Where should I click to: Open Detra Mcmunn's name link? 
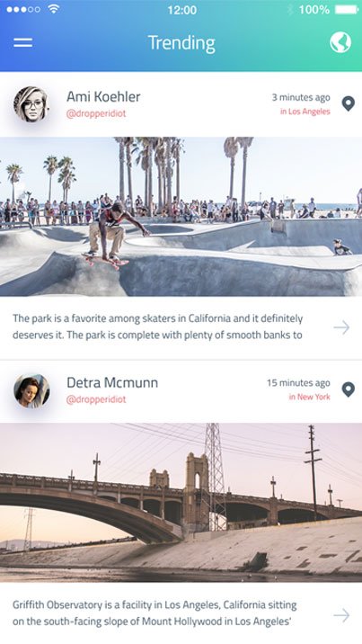[112, 383]
